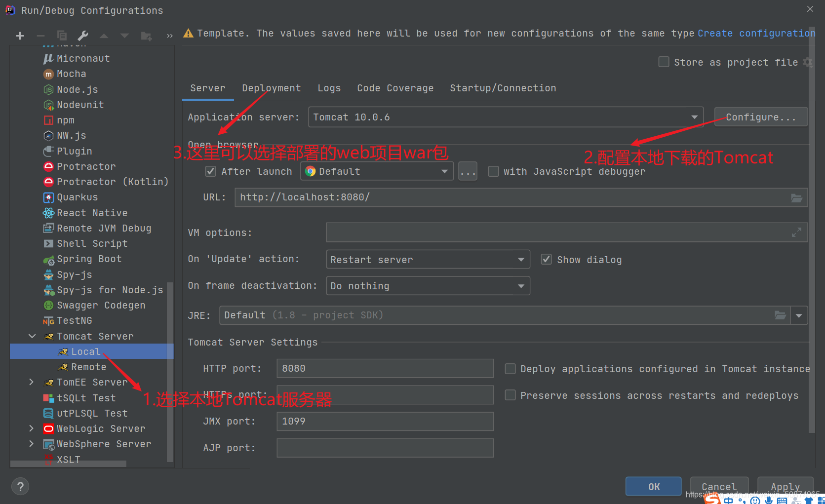Viewport: 825px width, 504px height.
Task: Click the Copy Configuration icon
Action: (x=62, y=36)
